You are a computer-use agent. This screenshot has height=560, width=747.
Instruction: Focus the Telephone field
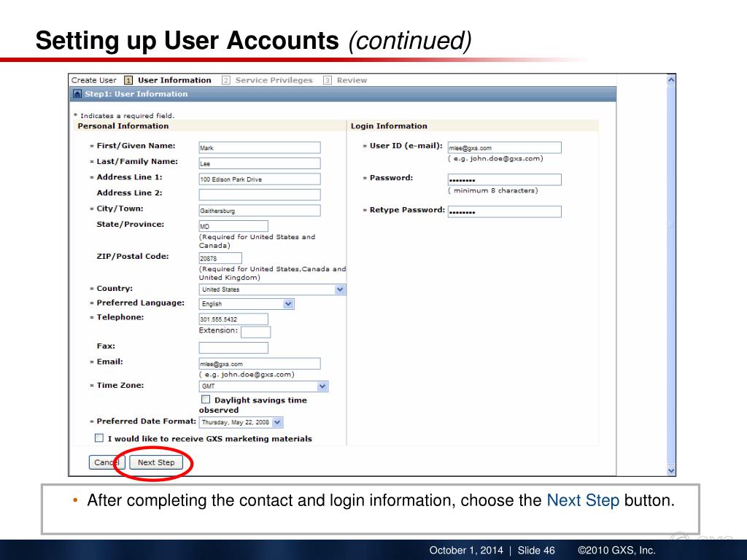[233, 319]
